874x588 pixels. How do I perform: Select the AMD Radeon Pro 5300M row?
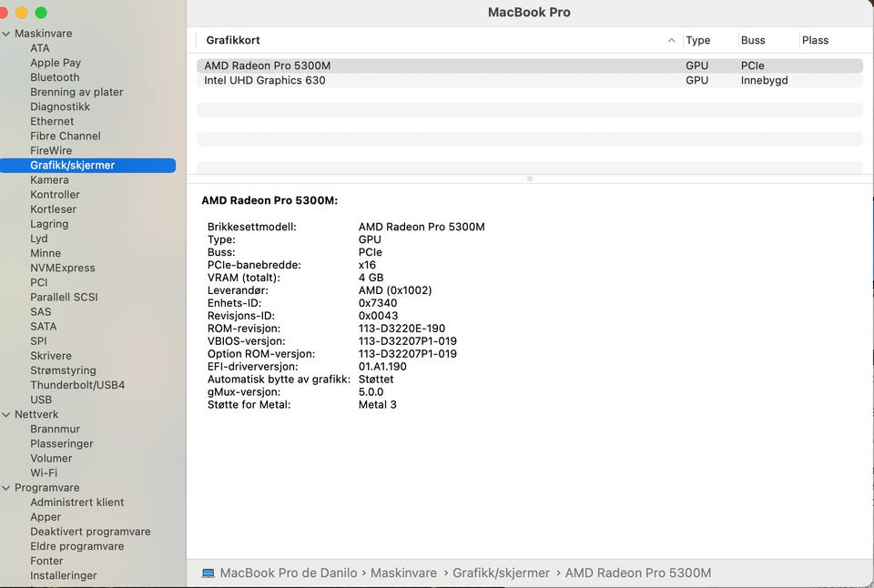[x=530, y=66]
